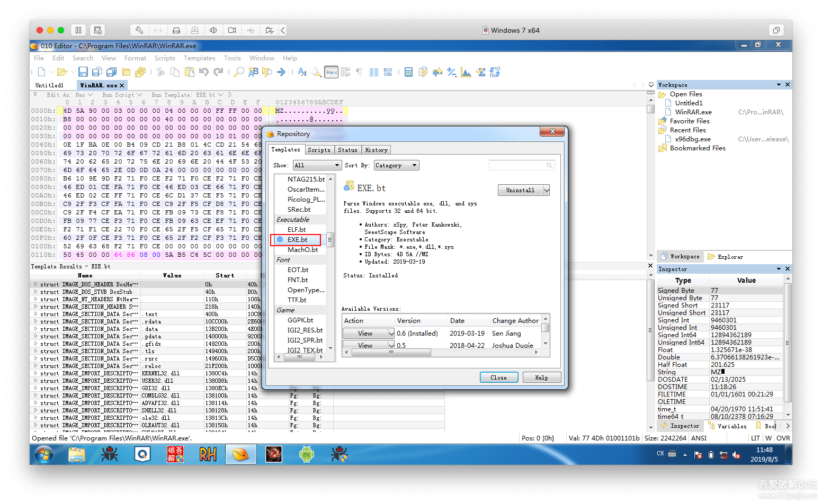
Task: Click the Find in Files icon
Action: (267, 72)
